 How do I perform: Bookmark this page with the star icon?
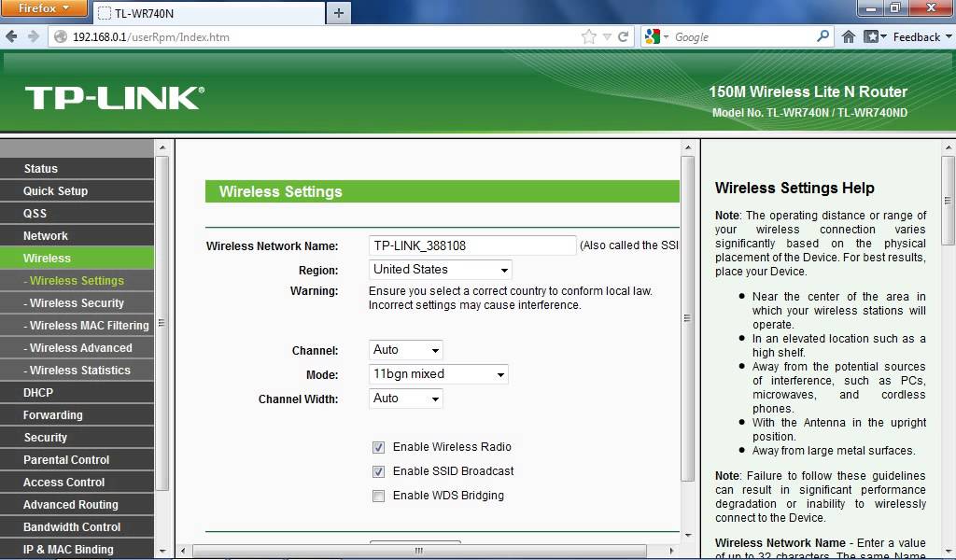tap(588, 36)
